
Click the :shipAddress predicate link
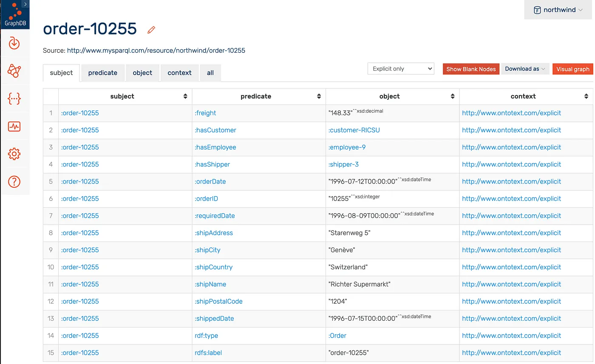tap(214, 233)
